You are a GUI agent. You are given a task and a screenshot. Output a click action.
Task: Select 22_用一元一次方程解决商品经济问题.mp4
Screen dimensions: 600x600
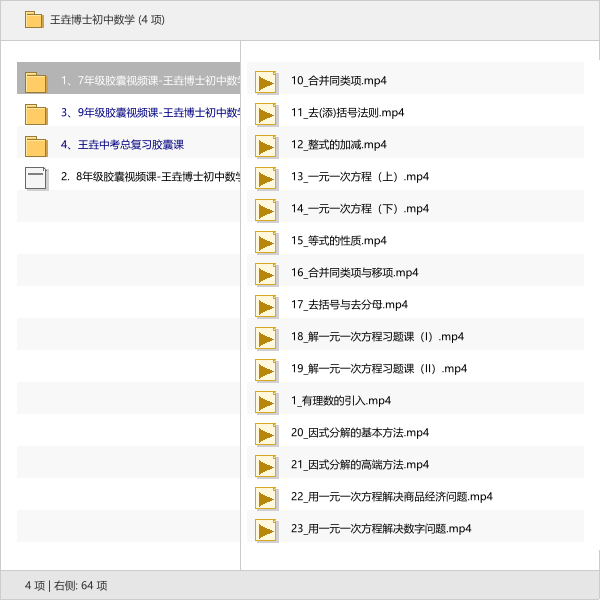click(x=391, y=496)
